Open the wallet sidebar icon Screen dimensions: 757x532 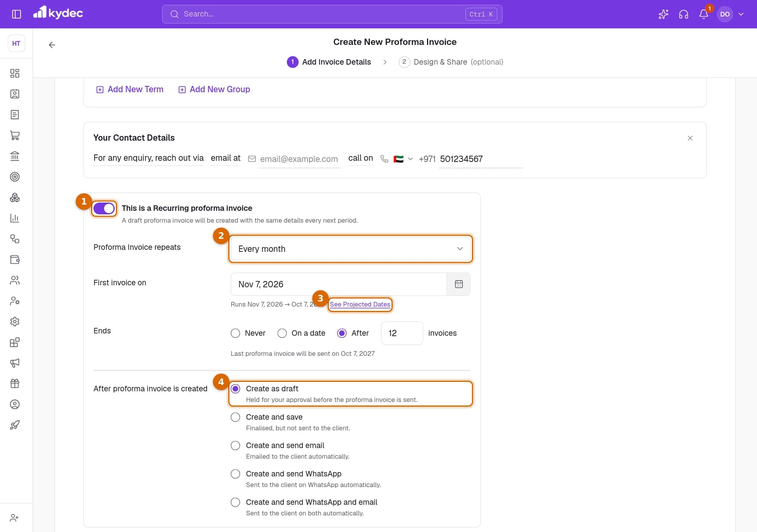coord(15,259)
